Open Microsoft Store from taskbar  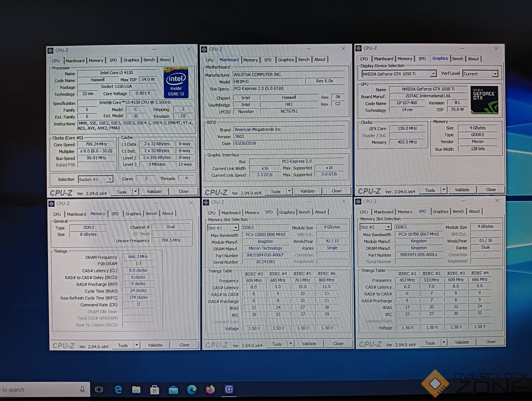coord(154,389)
